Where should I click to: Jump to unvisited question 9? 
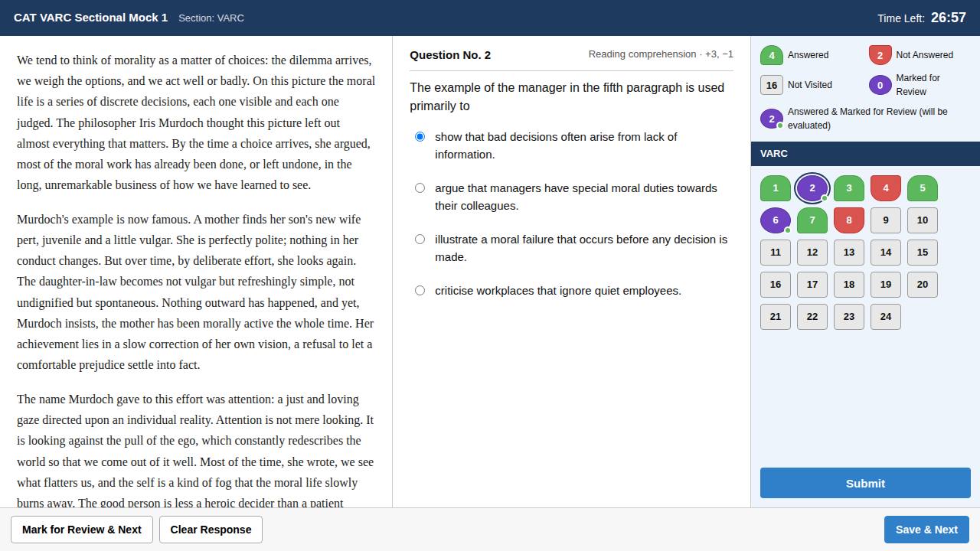886,220
